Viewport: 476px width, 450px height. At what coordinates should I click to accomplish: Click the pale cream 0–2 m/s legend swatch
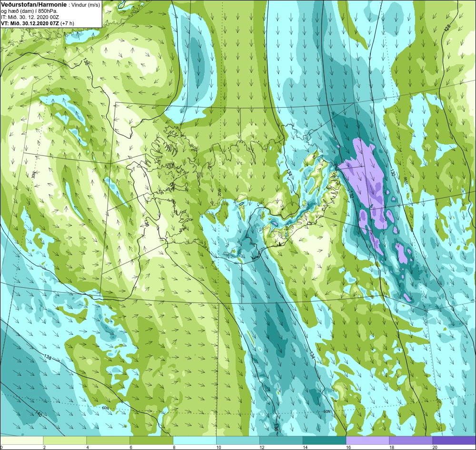pos(22,440)
